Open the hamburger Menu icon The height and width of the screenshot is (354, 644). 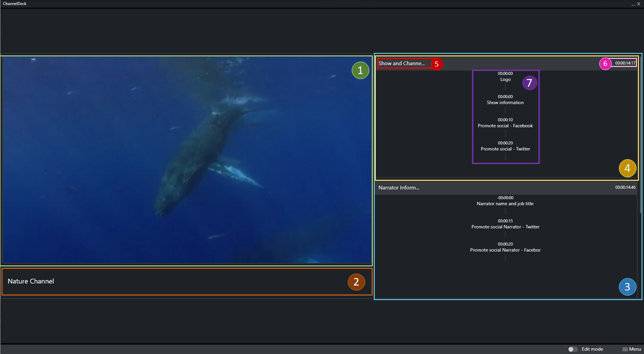pyautogui.click(x=625, y=349)
